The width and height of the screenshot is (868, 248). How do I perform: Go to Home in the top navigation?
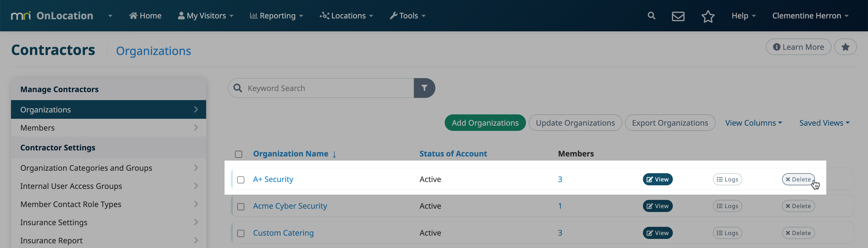click(145, 15)
